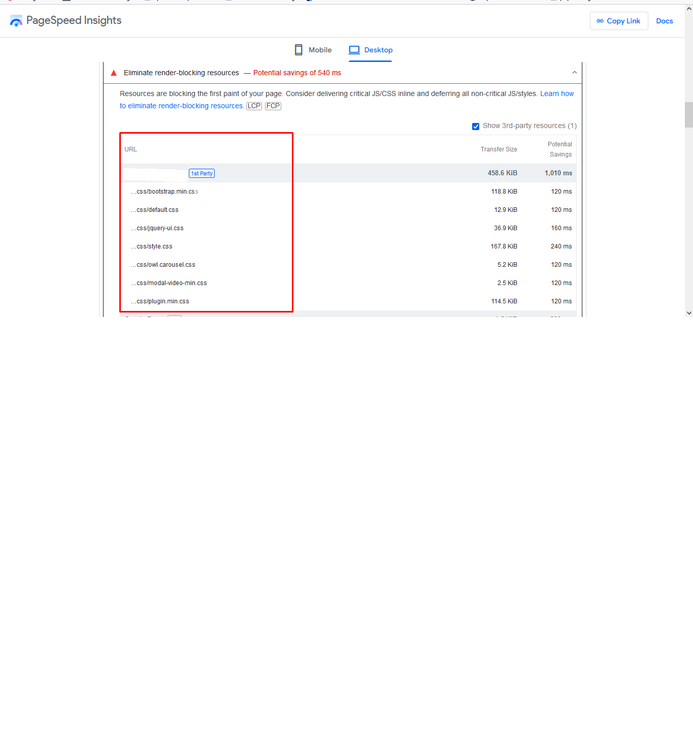
Task: Click the PageSpeed Insights logo icon
Action: [16, 21]
